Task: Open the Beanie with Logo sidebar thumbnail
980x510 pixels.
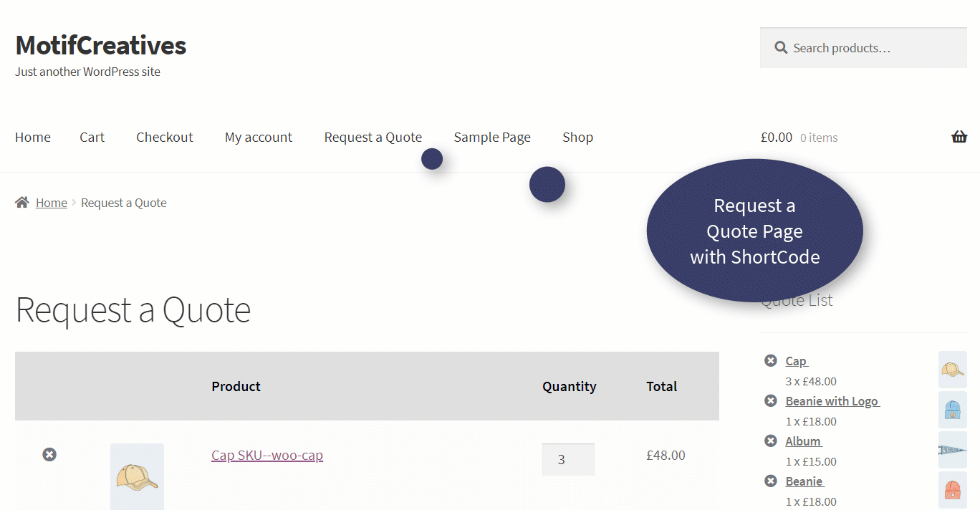Action: point(953,410)
